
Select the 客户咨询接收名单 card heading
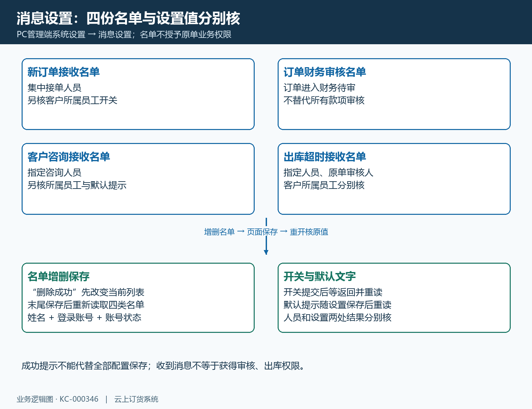68,157
